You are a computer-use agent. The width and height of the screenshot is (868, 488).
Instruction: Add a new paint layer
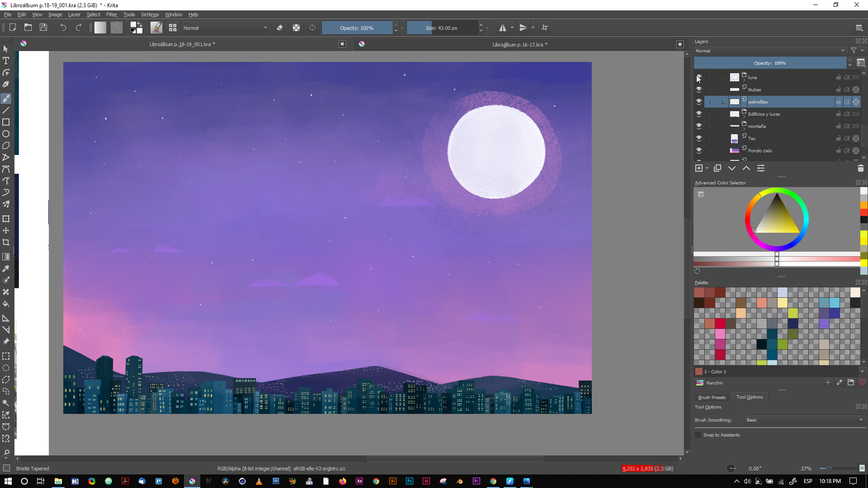point(699,168)
